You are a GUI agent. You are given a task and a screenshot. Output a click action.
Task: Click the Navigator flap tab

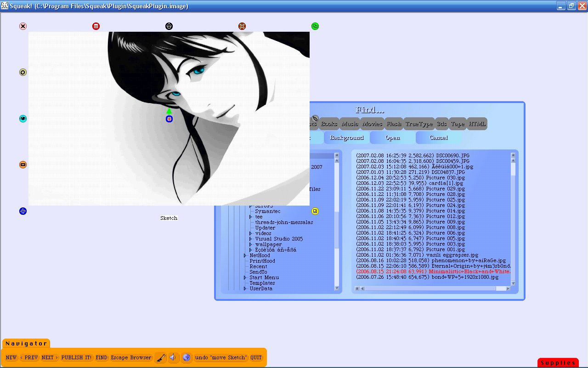(x=26, y=343)
